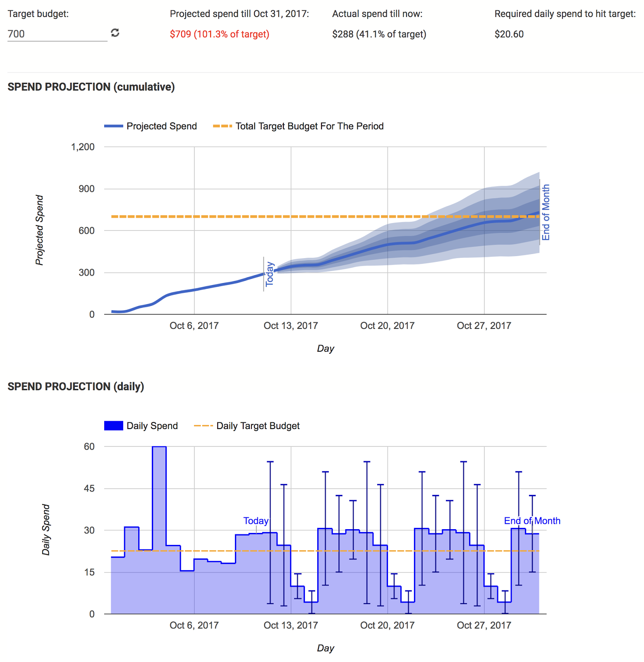Click the orange Total Target Budget legend swatch
This screenshot has height=662, width=644.
(222, 126)
